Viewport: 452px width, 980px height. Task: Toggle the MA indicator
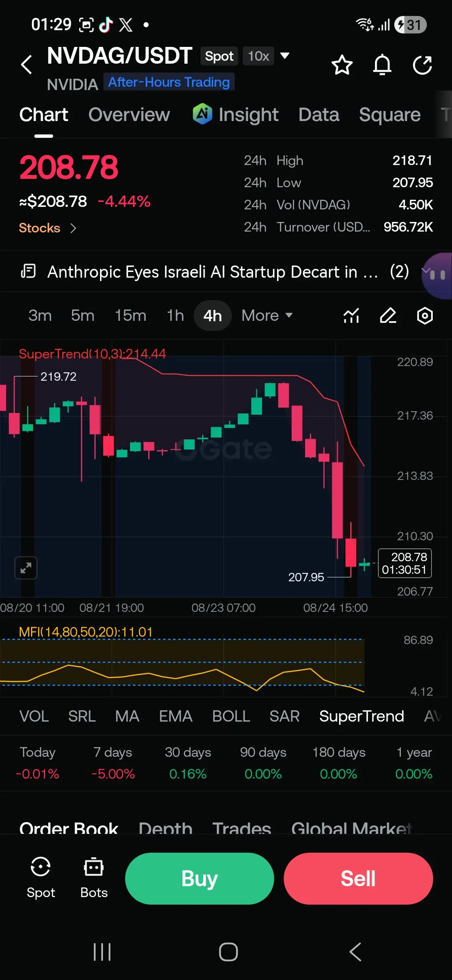coord(127,716)
